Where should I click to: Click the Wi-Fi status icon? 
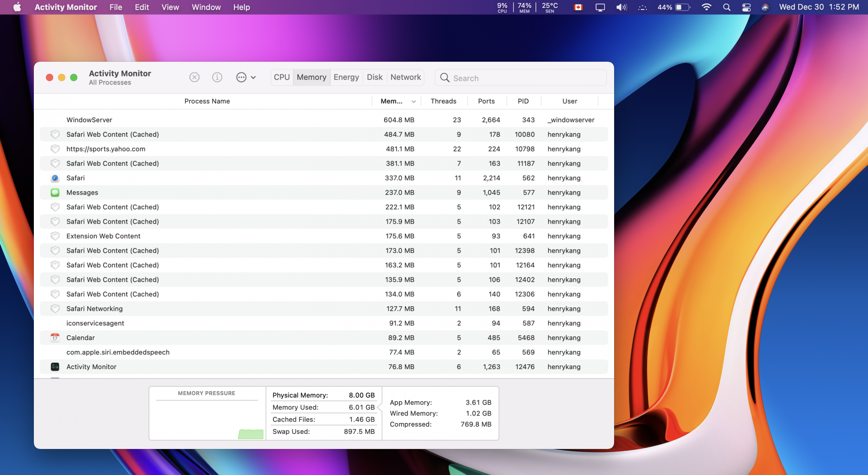(x=706, y=7)
